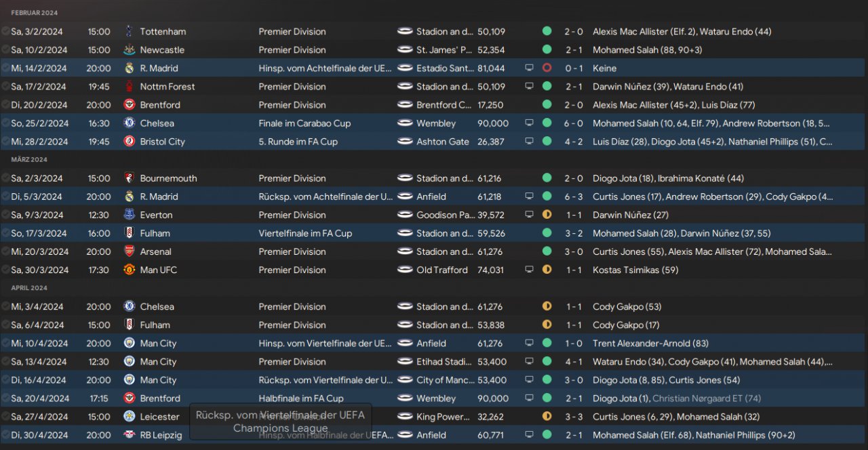Screen dimensions: 868x450
Task: Click 'Estadio Sant...' stadium name
Action: 445,68
